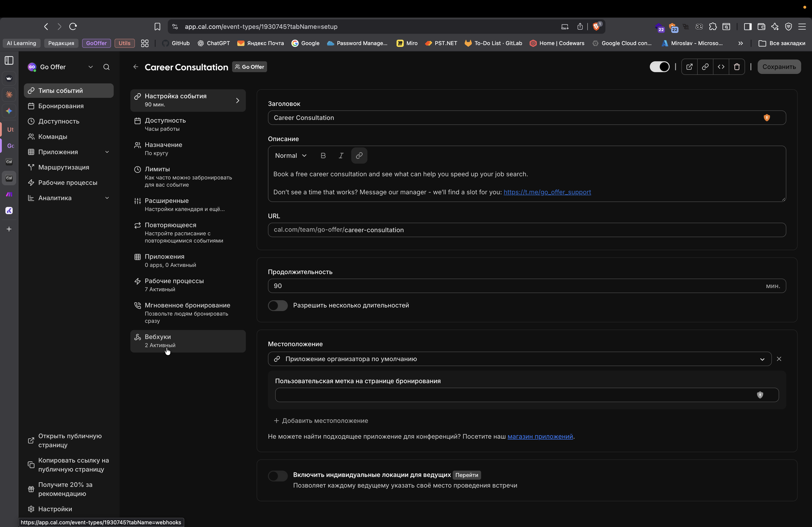
Task: Toggle индивидуальные локации для ведущих switch
Action: pos(278,476)
